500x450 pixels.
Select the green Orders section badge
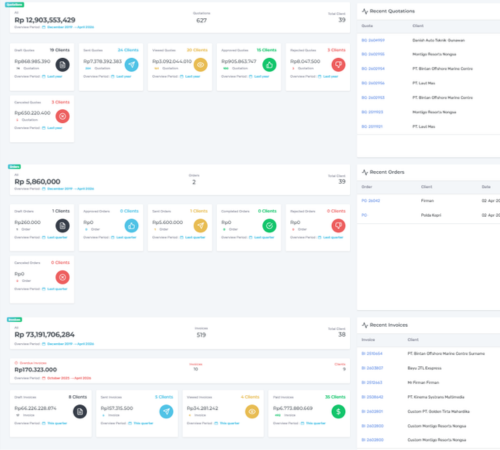point(14,167)
